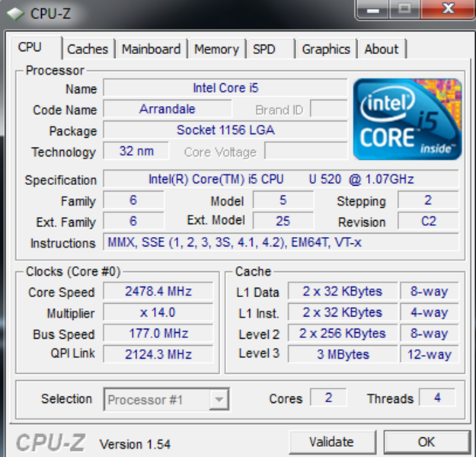Image resolution: width=476 pixels, height=457 pixels.
Task: Click the code name value 'Arrandale'
Action: tap(168, 109)
